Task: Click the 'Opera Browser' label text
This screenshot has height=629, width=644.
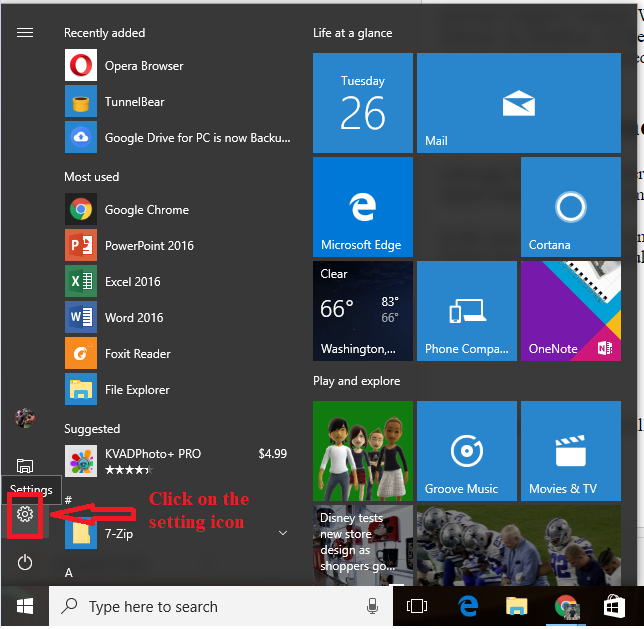Action: click(144, 66)
